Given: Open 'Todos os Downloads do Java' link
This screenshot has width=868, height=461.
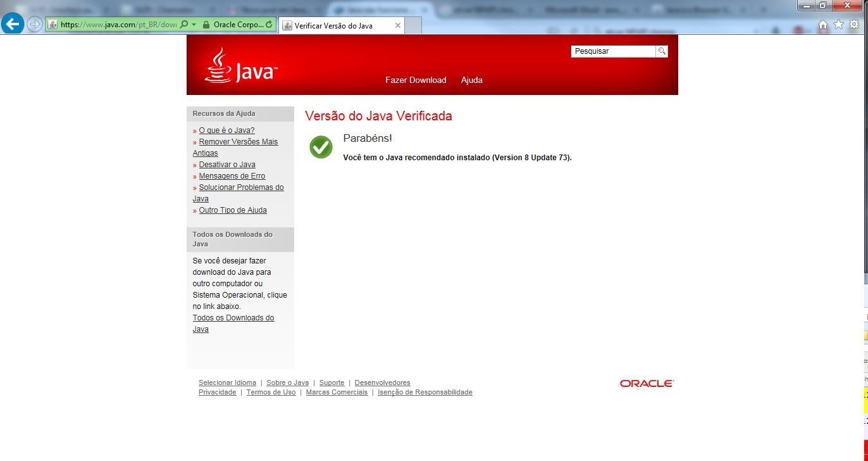Looking at the screenshot, I should click(233, 324).
